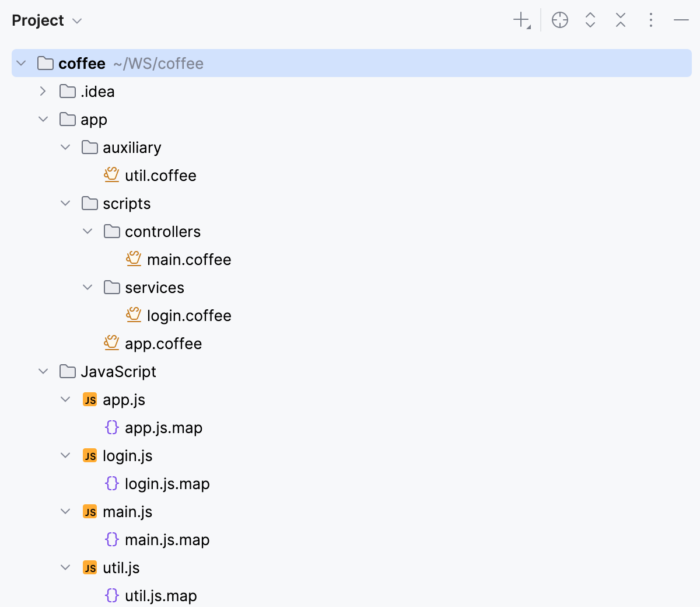Click the JS icon next to login.js
Screen dimensions: 700x607
tap(90, 455)
